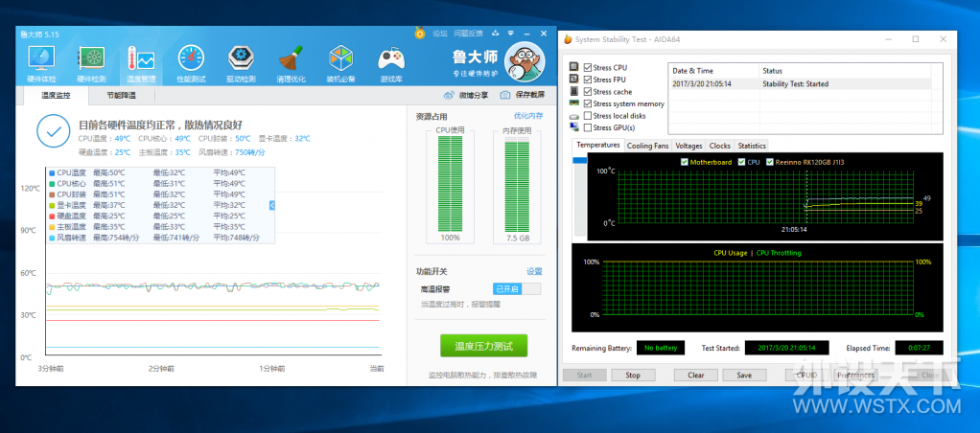Screen dimensions: 980x433
Task: Open 硬件检测 hardware detection module
Action: pos(91,64)
